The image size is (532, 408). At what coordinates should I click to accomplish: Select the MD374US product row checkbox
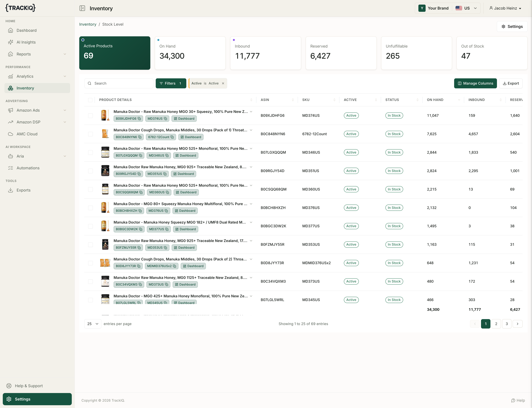tap(90, 116)
